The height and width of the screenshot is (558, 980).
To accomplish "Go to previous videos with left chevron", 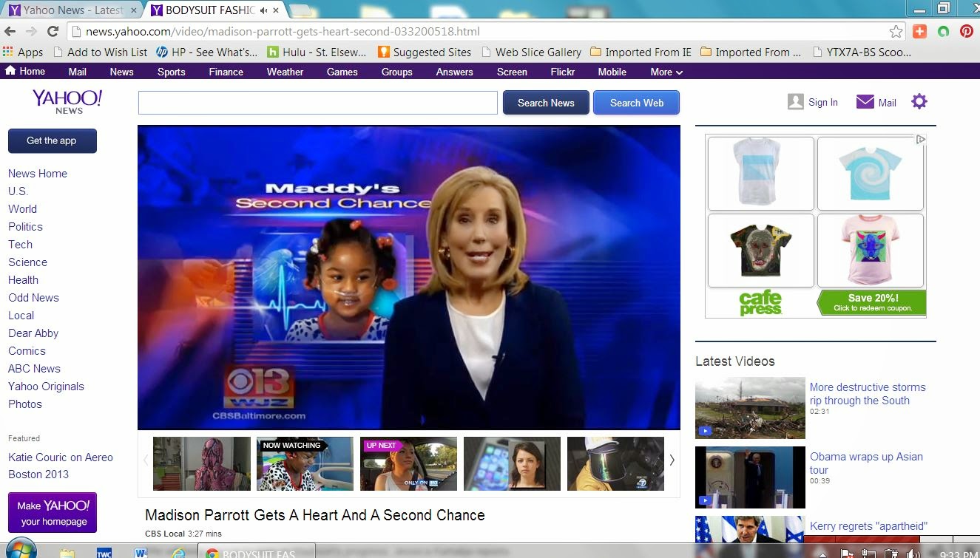I will point(145,460).
